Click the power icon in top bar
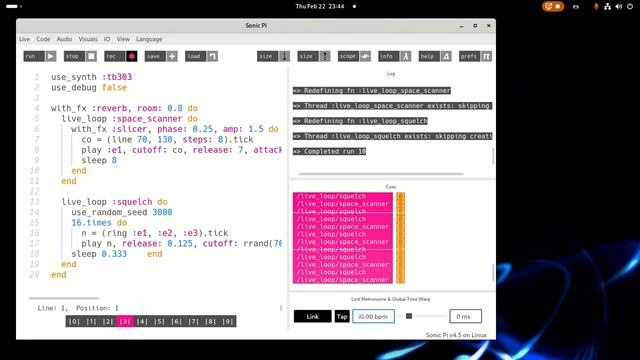This screenshot has width=640, height=360. (629, 7)
